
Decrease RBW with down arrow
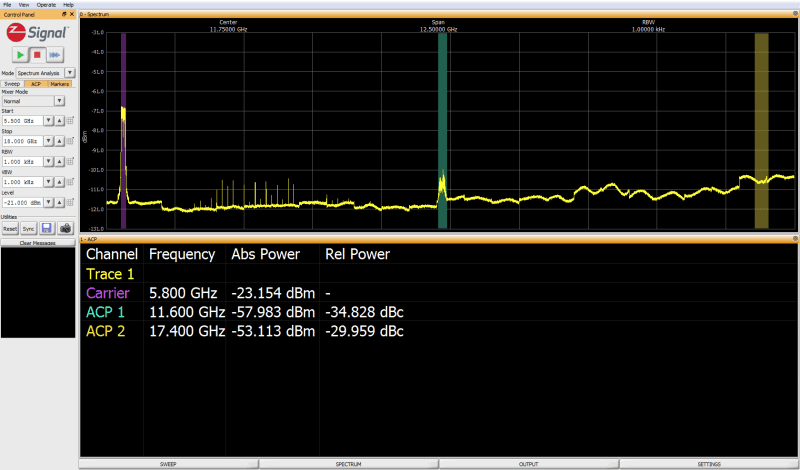tap(48, 161)
